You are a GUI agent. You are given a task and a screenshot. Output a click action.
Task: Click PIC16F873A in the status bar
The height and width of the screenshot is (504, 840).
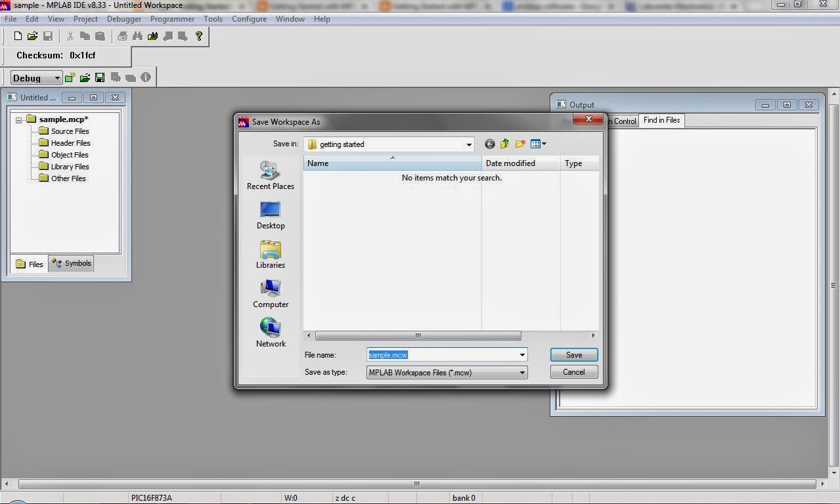pyautogui.click(x=152, y=498)
